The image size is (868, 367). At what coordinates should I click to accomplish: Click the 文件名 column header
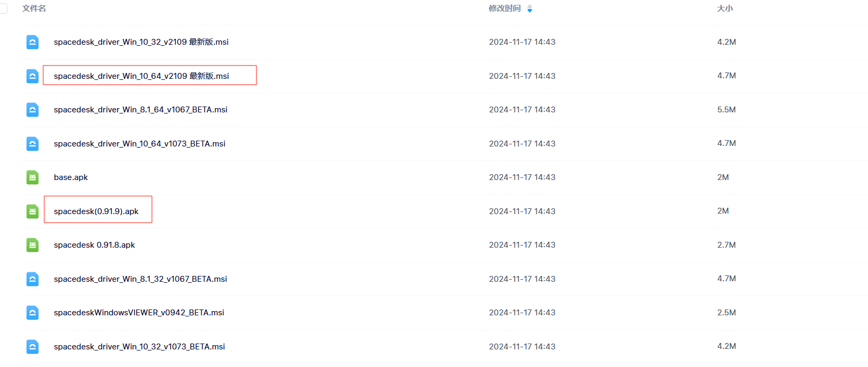[34, 9]
